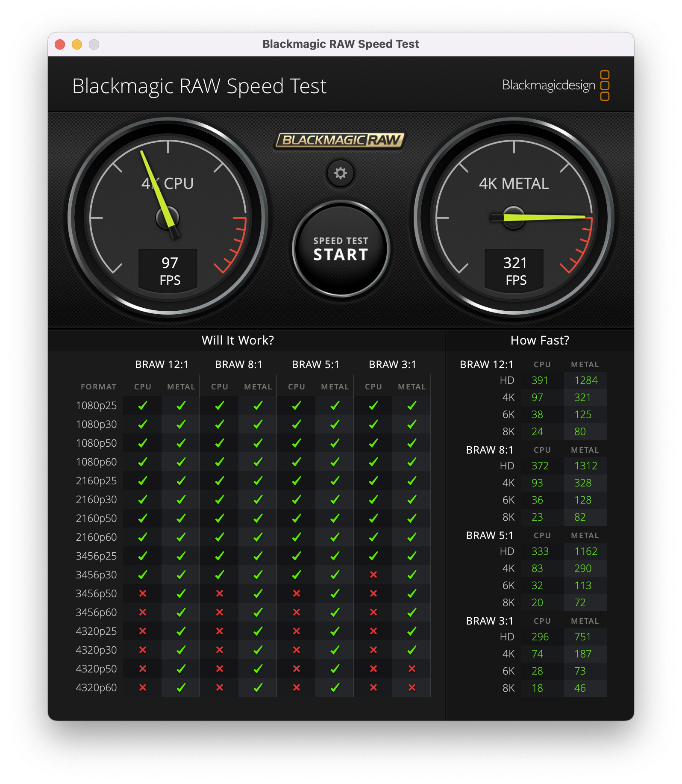
Task: Click red cross for 4320p25 BRAW 5:1 CPU
Action: click(x=297, y=631)
